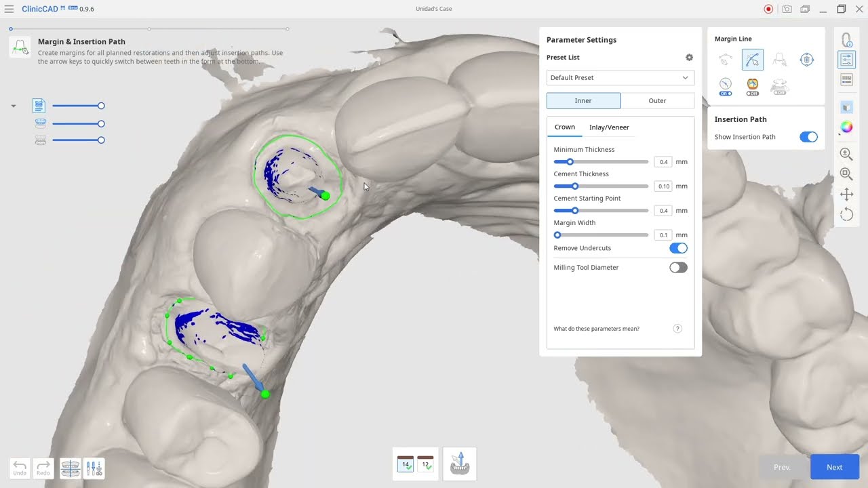Image resolution: width=868 pixels, height=488 pixels.
Task: Open the jaw alignment view icon
Action: click(x=71, y=468)
